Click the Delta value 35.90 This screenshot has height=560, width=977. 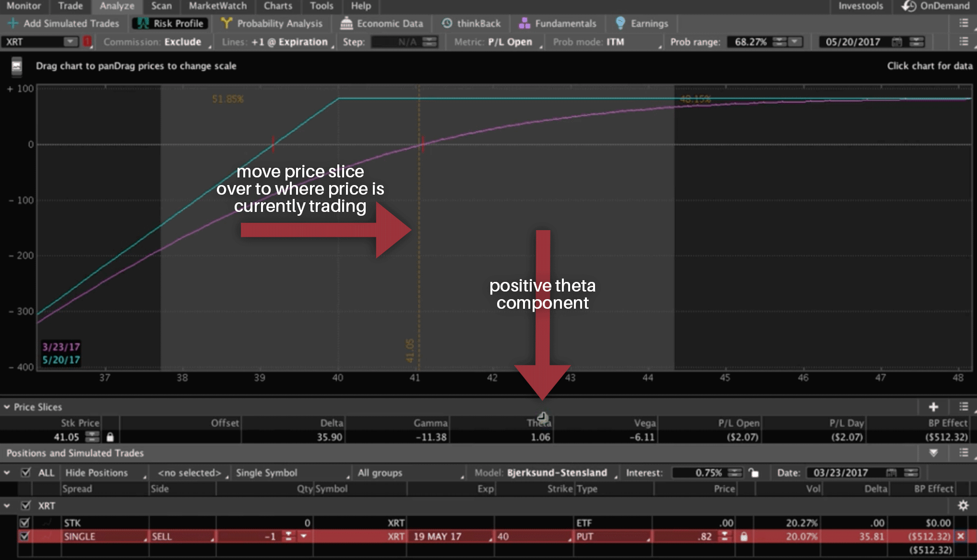point(329,437)
